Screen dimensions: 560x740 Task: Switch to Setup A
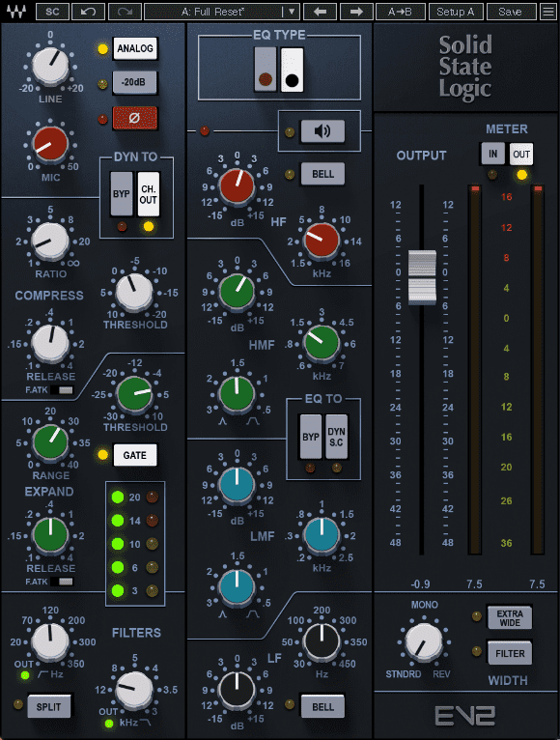coord(456,12)
